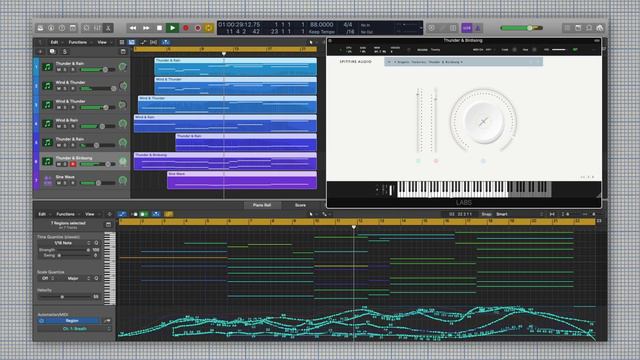Click the Sine Wave track pan knob

point(122,180)
